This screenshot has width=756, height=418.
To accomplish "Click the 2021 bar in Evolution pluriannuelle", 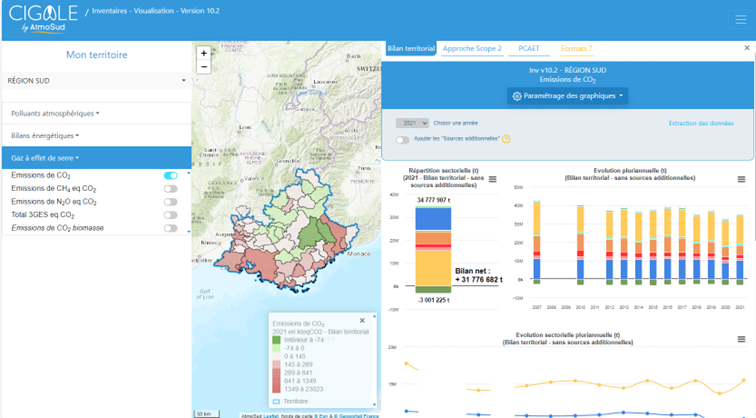I will coord(740,250).
